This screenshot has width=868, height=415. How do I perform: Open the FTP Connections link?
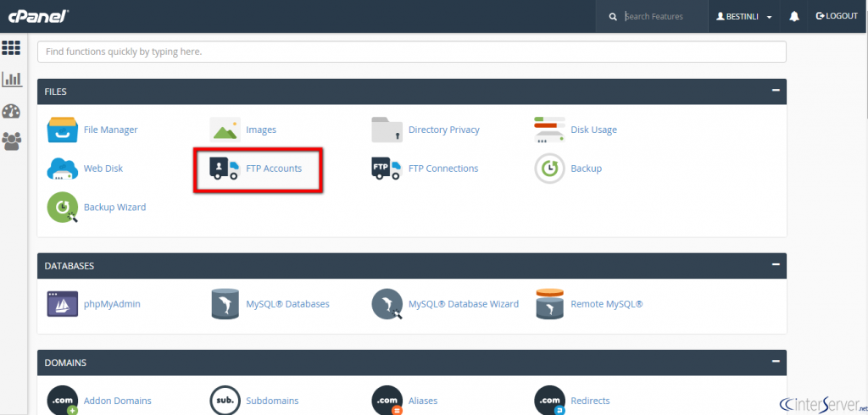443,169
